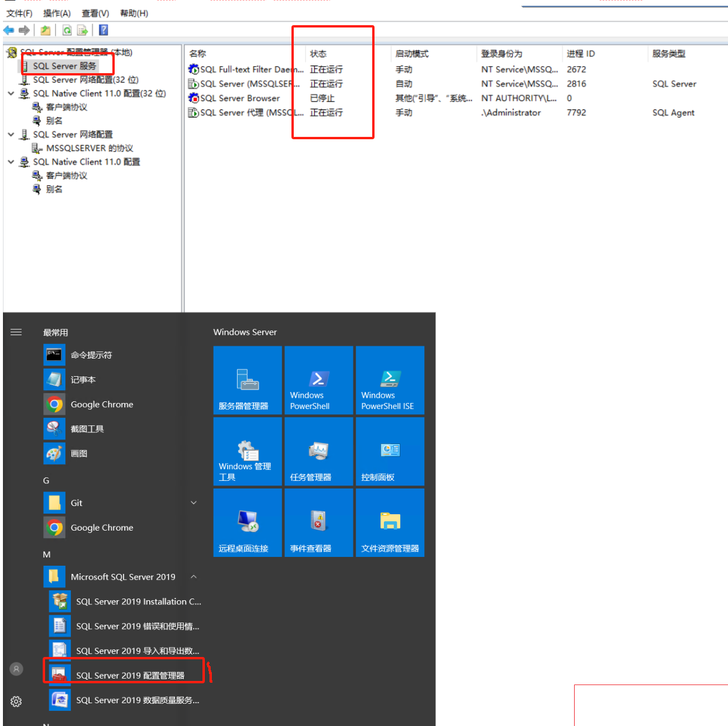Click the Refresh toolbar icon

(x=67, y=30)
